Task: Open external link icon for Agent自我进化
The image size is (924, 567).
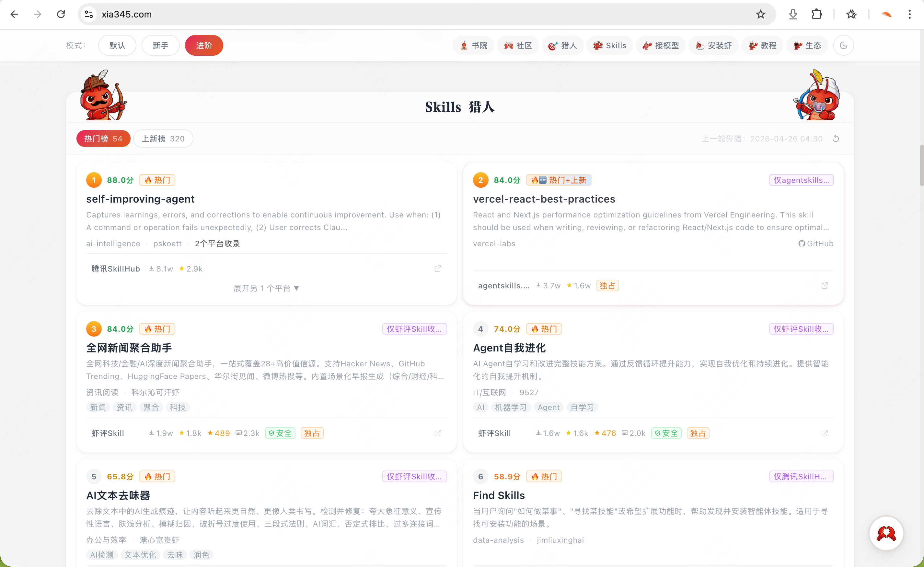Action: coord(825,433)
